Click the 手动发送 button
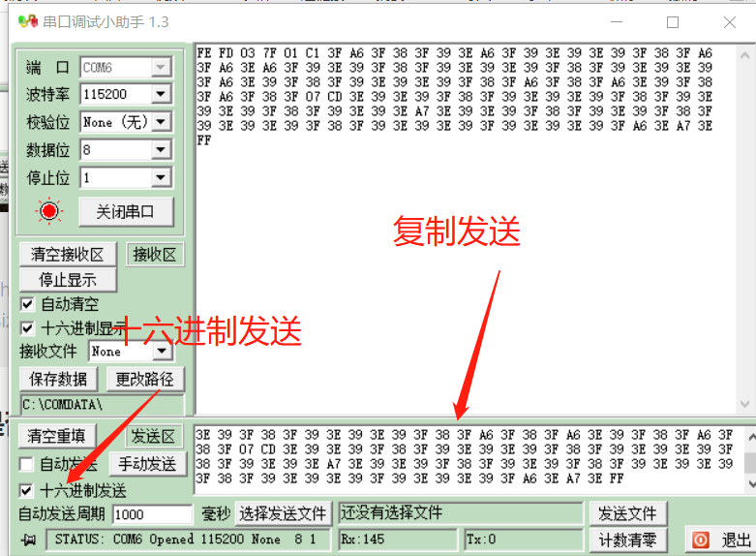Image resolution: width=756 pixels, height=556 pixels. (147, 464)
